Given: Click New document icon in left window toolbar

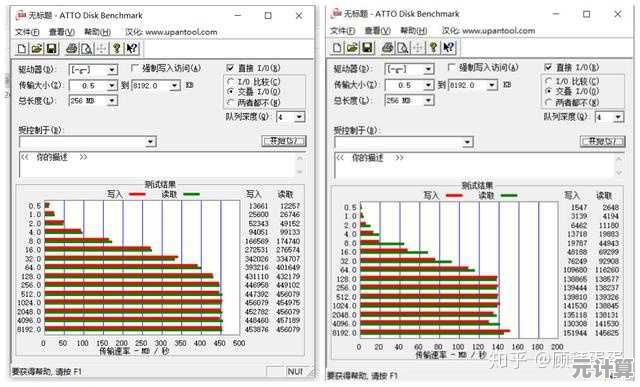Looking at the screenshot, I should pyautogui.click(x=22, y=49).
